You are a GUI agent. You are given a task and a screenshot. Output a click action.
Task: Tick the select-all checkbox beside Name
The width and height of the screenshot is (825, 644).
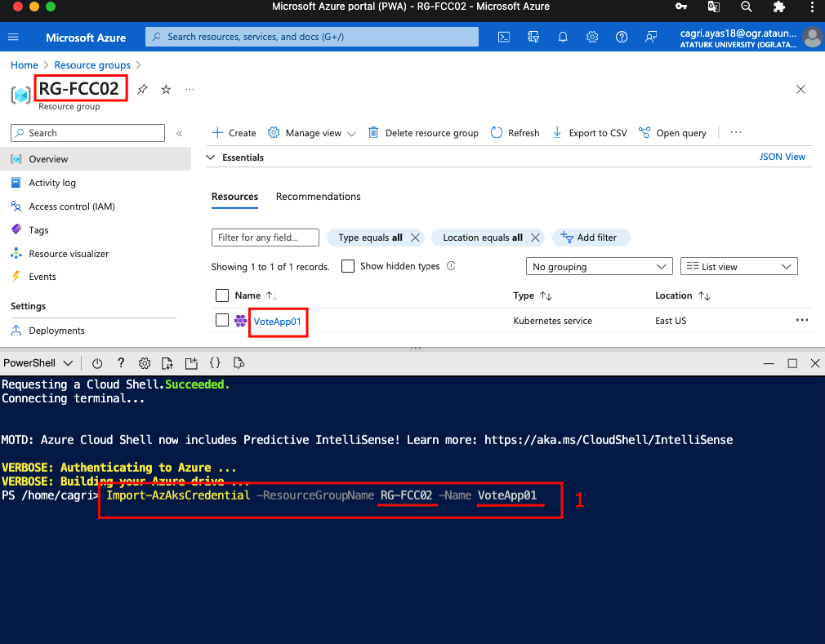pyautogui.click(x=222, y=295)
